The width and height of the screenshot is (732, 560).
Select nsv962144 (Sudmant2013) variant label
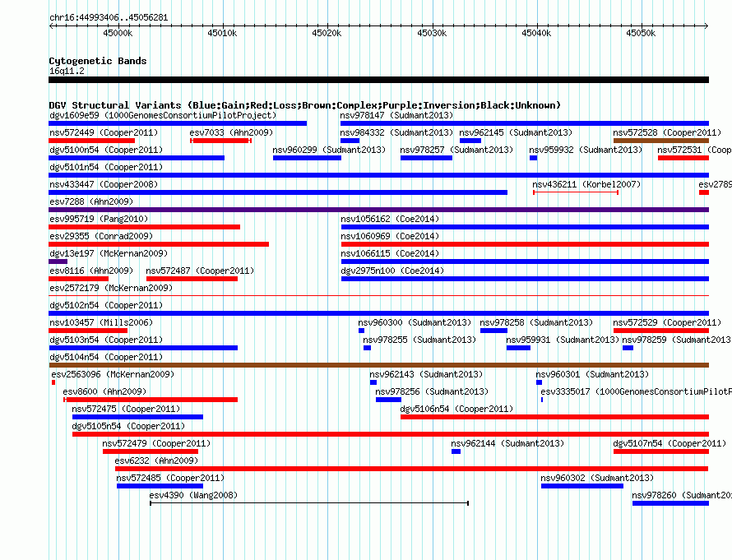[507, 443]
